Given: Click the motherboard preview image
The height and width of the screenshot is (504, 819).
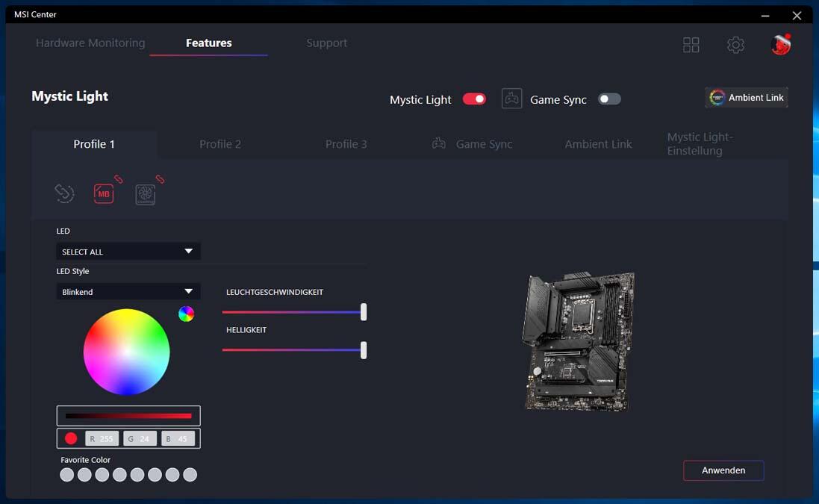Looking at the screenshot, I should click(x=579, y=341).
